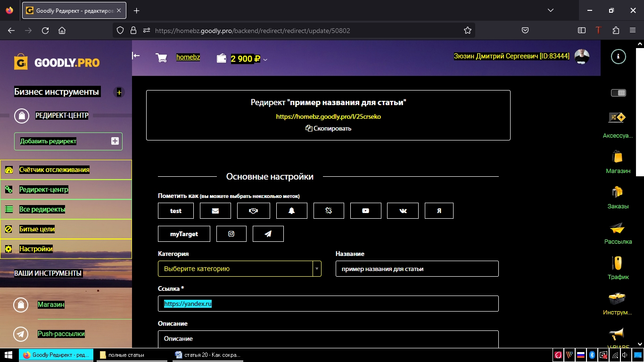Mark redirect with Telegram tag icon
This screenshot has height=362, width=644.
(268, 234)
